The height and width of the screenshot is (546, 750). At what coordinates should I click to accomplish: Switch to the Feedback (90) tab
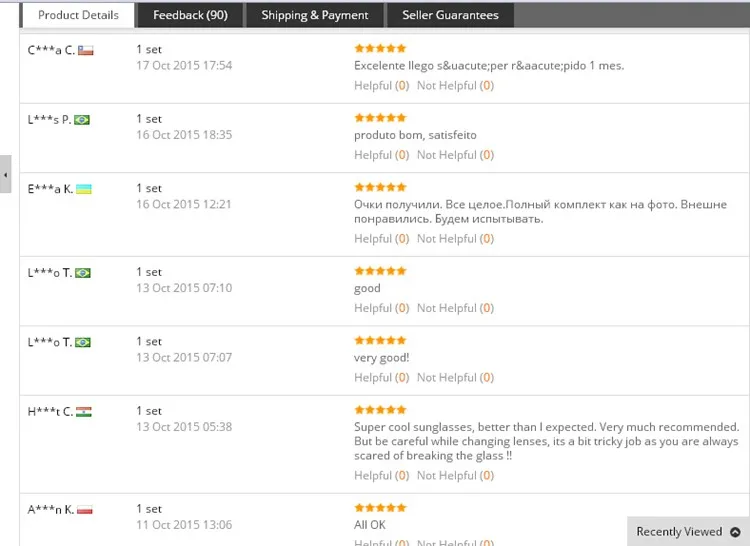[x=190, y=15]
